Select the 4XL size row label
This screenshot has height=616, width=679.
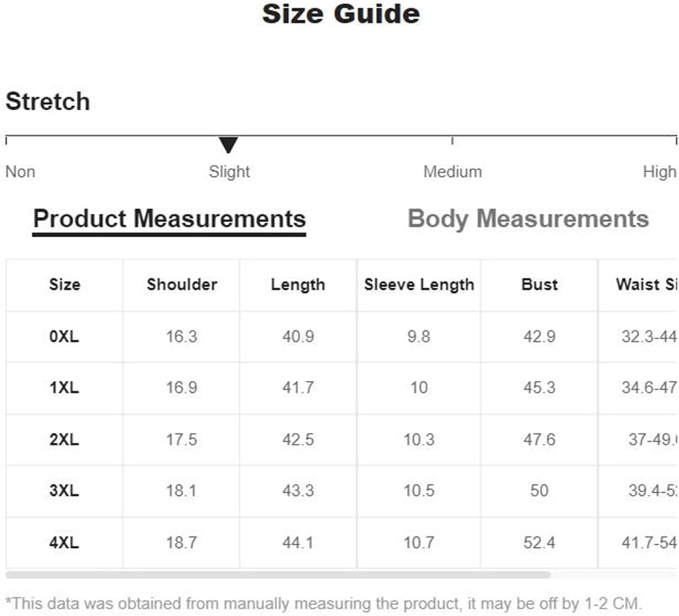[64, 542]
